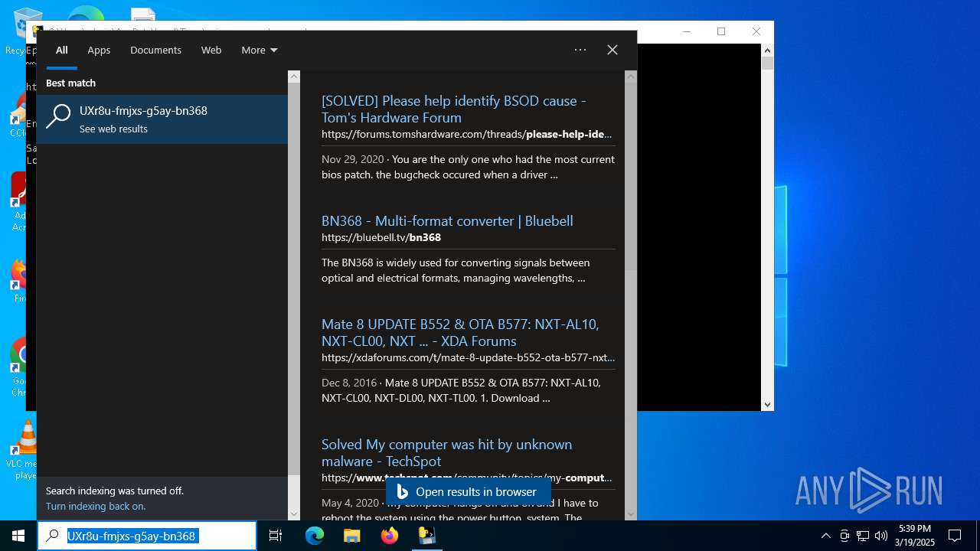Switch to the Documents search tab

click(x=155, y=50)
